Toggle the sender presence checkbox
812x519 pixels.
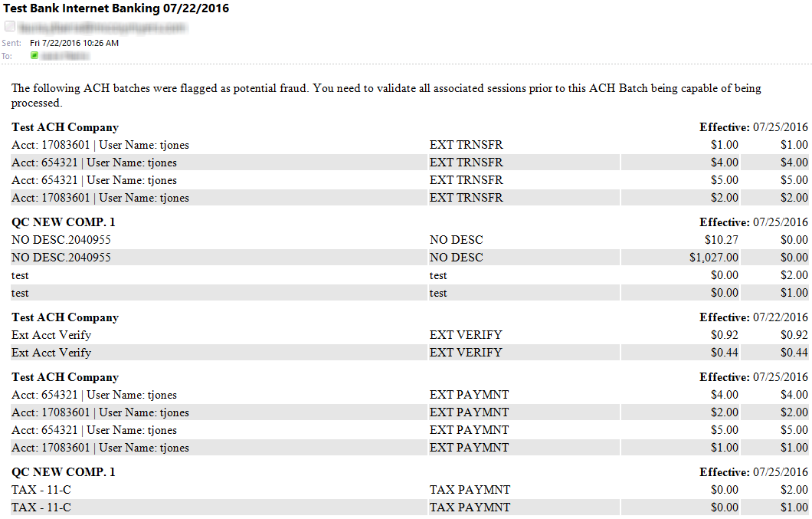tap(10, 26)
